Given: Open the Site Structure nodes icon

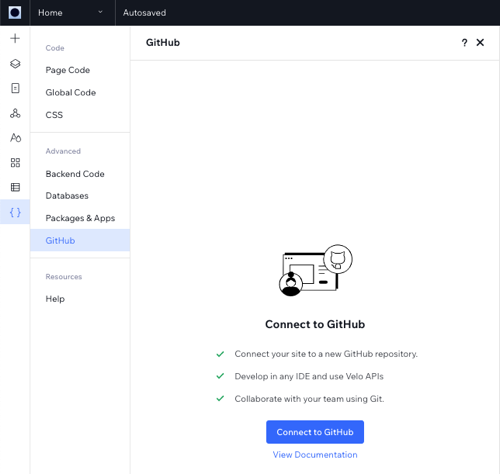Looking at the screenshot, I should click(x=15, y=113).
